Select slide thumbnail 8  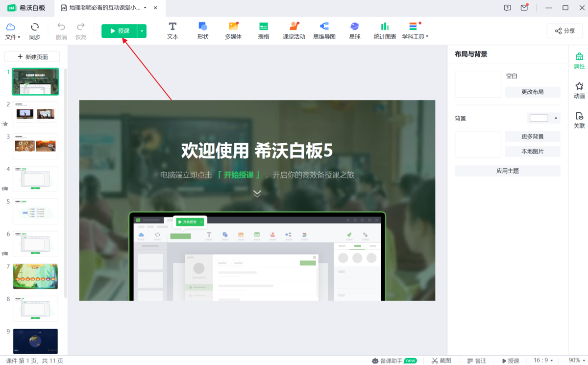35,309
